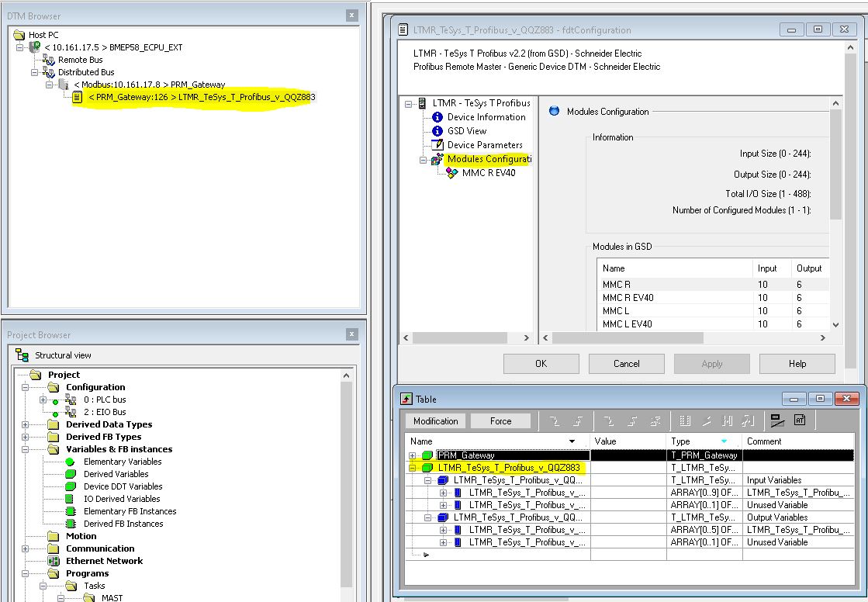Click the Cancel button

[626, 364]
